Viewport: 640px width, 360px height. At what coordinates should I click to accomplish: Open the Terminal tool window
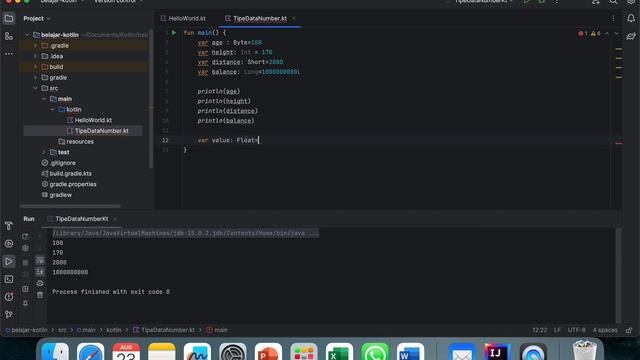point(9,279)
